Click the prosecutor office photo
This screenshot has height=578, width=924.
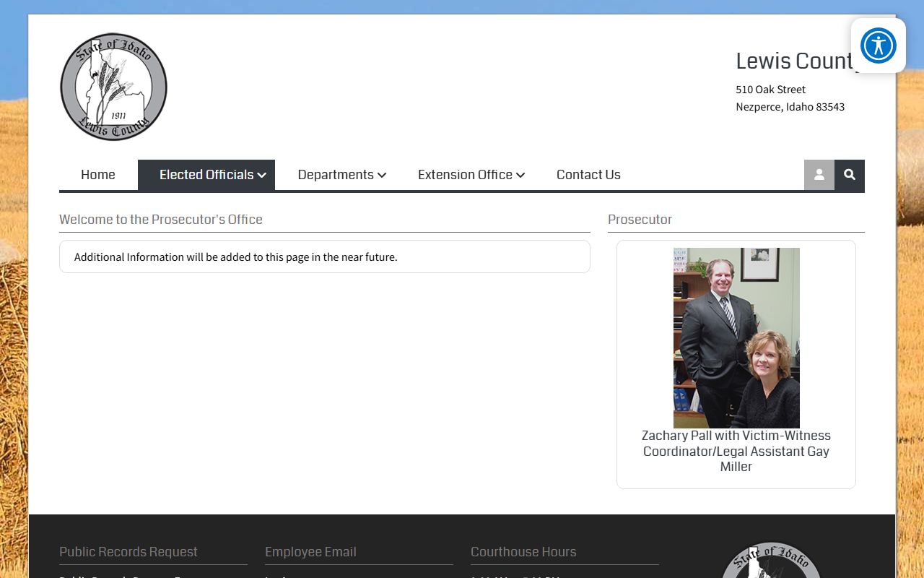coord(736,338)
